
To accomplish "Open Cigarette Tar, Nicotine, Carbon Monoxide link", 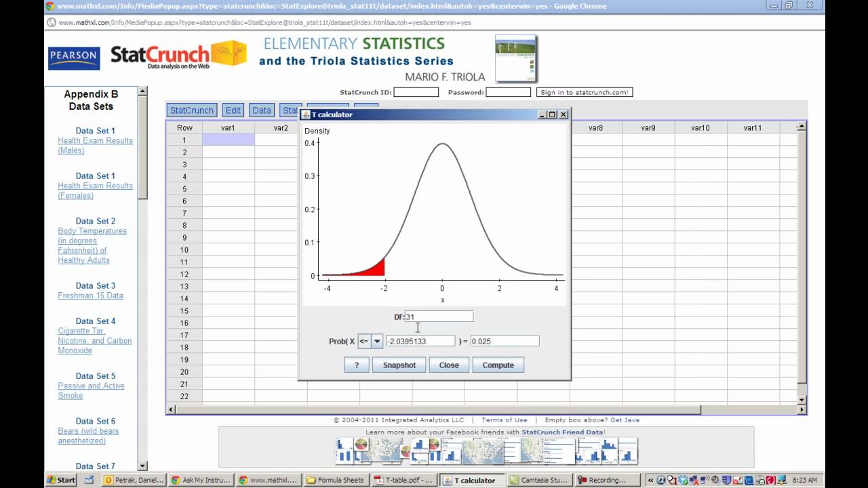I will coord(95,341).
